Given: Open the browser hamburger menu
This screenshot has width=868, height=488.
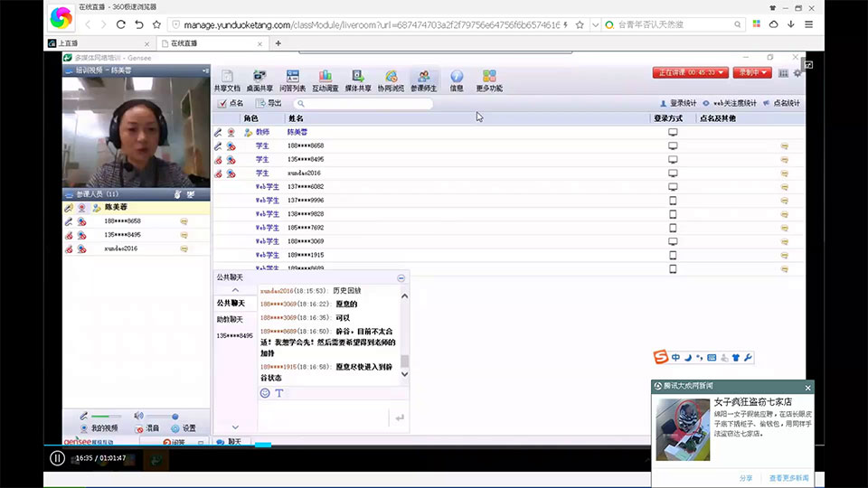Looking at the screenshot, I should coord(808,24).
